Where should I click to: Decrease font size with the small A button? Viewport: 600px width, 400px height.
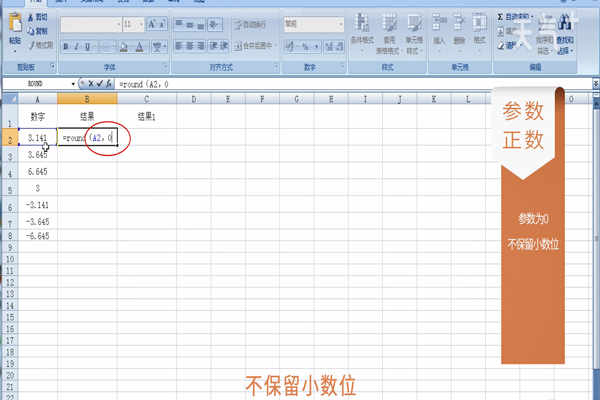[162, 24]
